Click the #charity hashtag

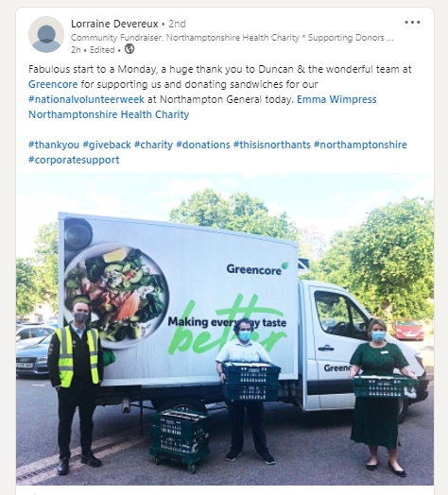click(153, 145)
